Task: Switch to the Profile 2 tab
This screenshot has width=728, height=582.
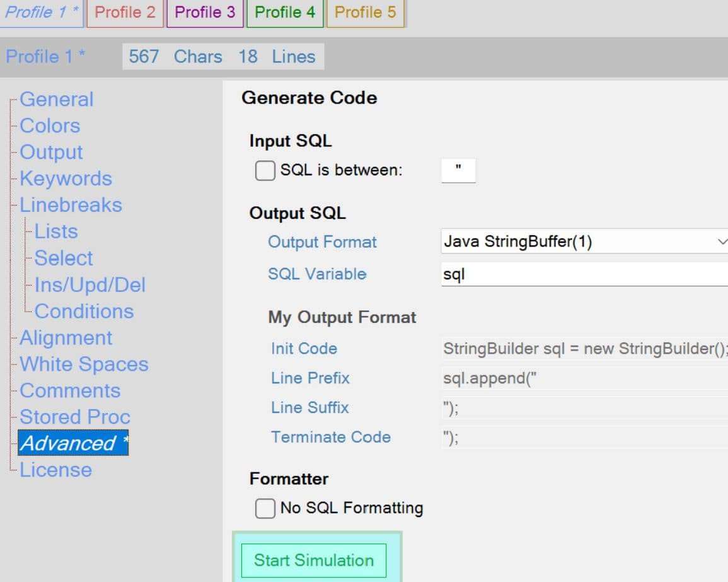Action: (125, 13)
